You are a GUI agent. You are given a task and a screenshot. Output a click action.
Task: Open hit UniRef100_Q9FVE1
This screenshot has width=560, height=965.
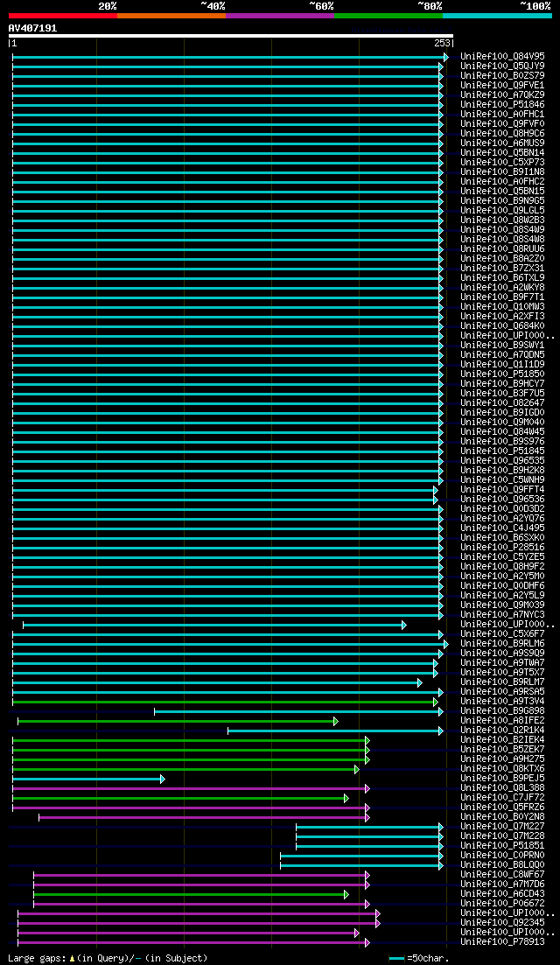502,86
